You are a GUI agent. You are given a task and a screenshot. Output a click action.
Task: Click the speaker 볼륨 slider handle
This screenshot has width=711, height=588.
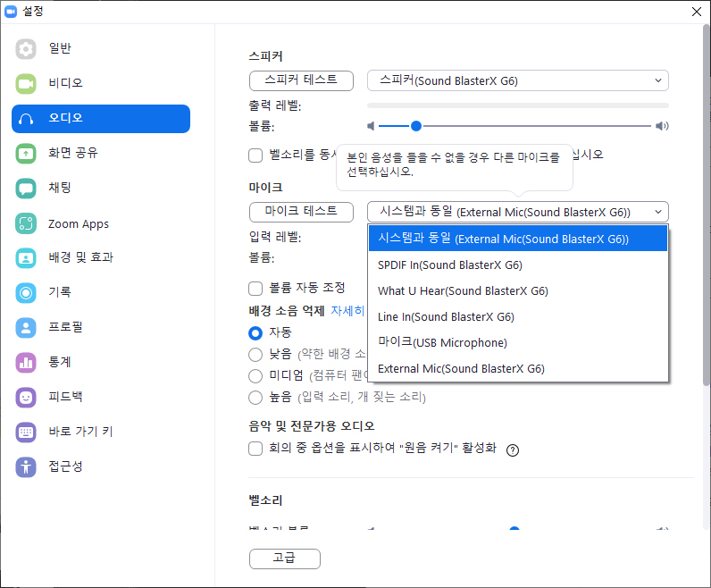pyautogui.click(x=416, y=126)
